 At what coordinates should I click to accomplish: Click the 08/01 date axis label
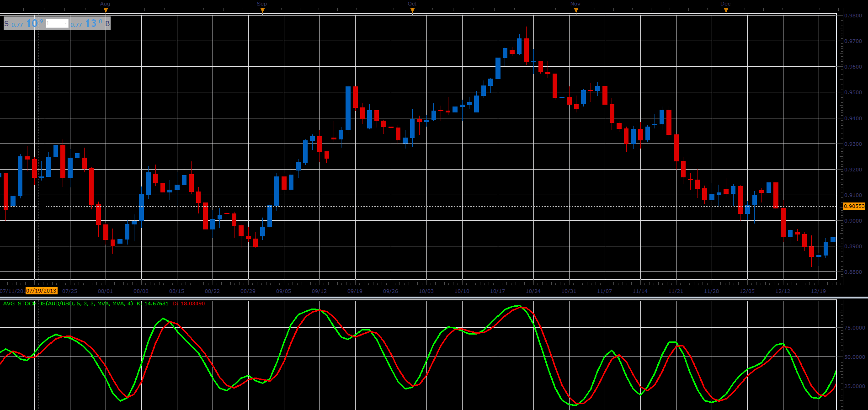click(105, 291)
